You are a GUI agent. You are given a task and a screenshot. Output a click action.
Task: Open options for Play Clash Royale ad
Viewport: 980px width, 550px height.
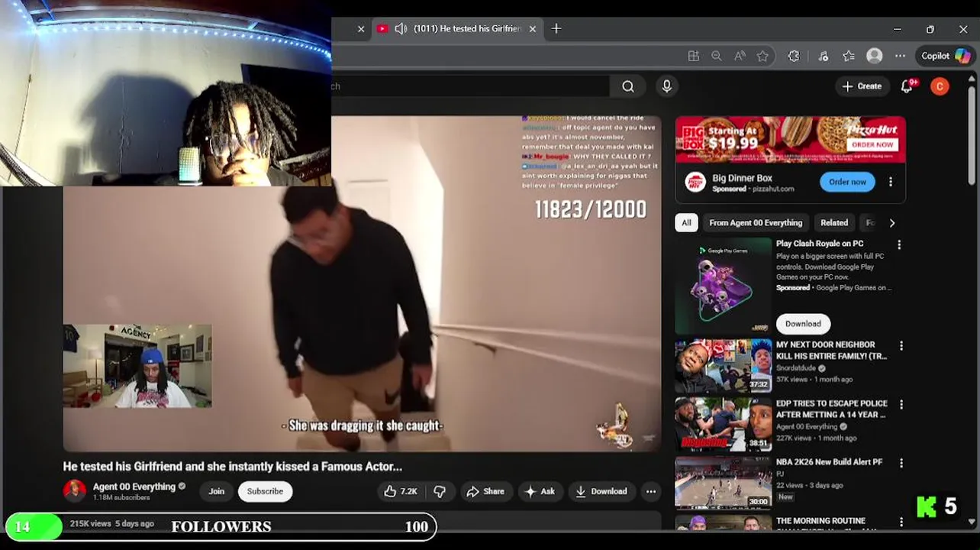pyautogui.click(x=899, y=245)
